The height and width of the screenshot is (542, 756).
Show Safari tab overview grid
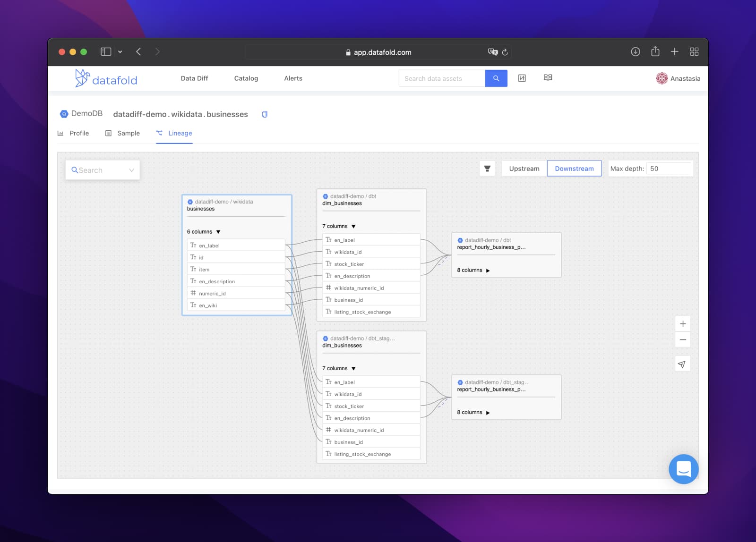[694, 52]
